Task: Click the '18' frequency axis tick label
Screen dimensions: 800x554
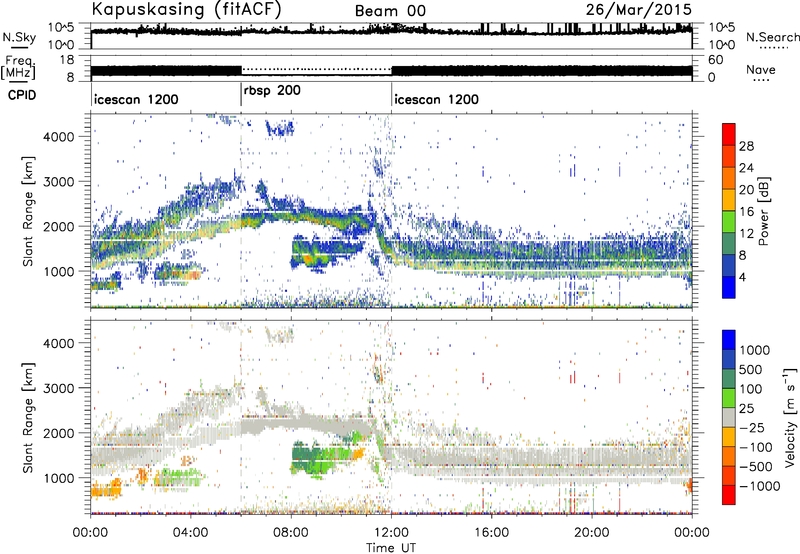Action: [x=67, y=60]
